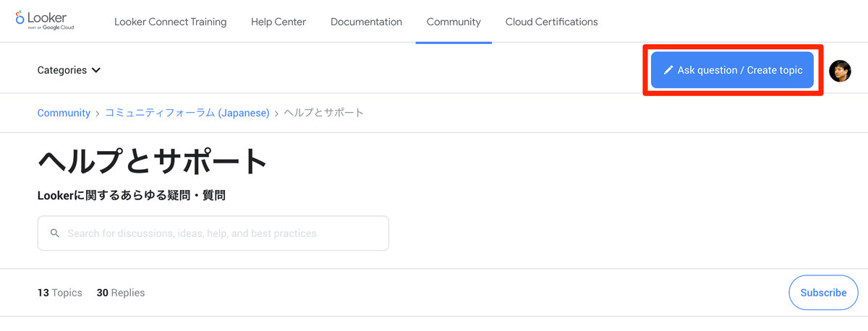Click the pencil icon on Ask question button
The image size is (868, 331).
coord(668,70)
